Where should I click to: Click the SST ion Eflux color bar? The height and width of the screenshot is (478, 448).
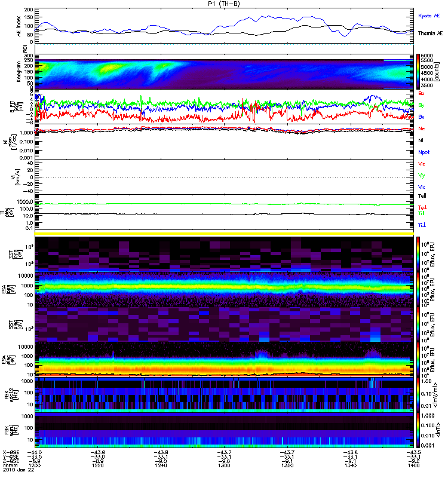418,255
